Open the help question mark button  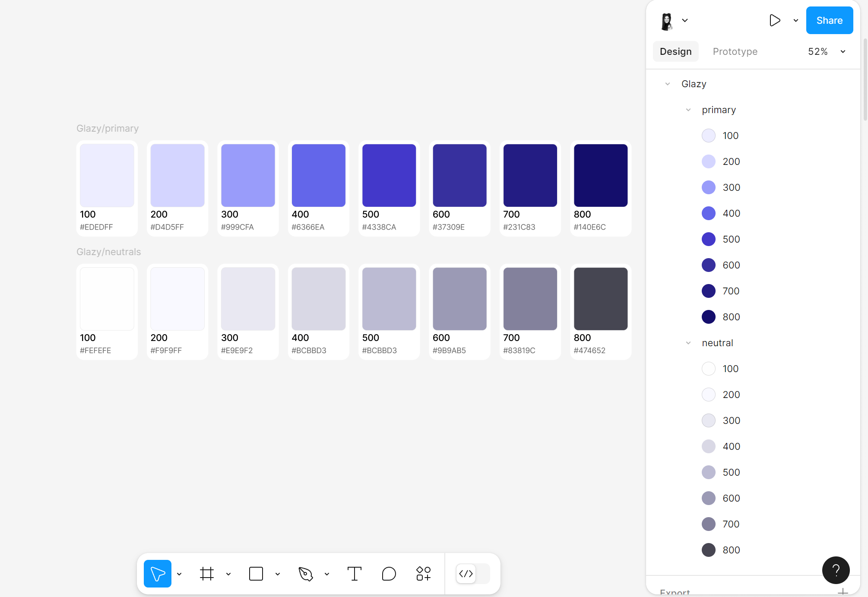(x=836, y=570)
